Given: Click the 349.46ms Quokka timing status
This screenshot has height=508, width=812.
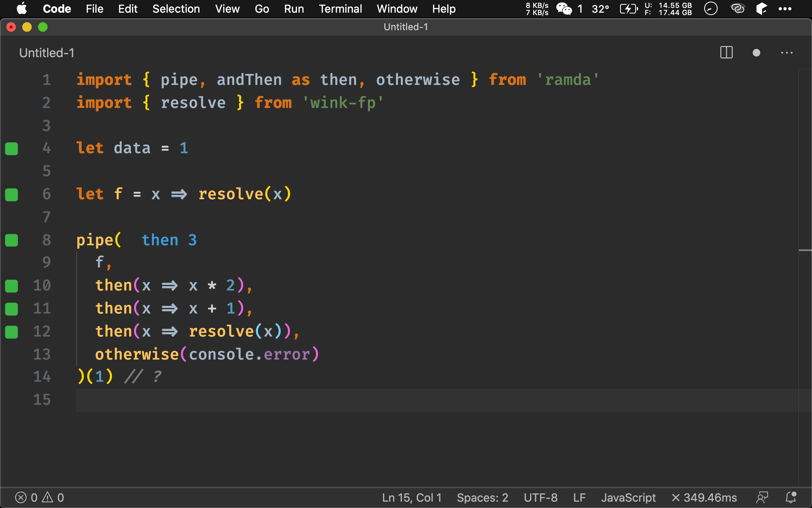Looking at the screenshot, I should click(x=704, y=498).
